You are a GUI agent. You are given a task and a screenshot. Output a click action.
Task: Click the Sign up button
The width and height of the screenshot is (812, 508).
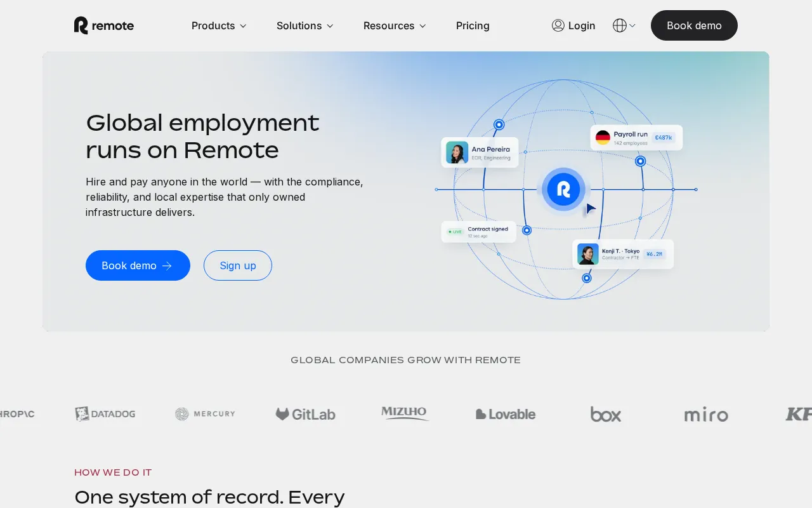tap(238, 265)
